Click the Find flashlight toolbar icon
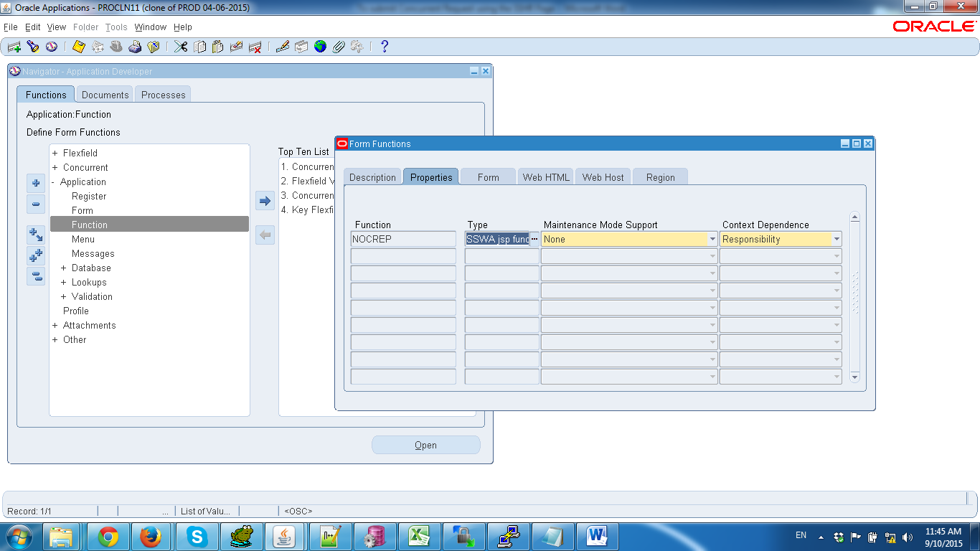 pyautogui.click(x=32, y=47)
